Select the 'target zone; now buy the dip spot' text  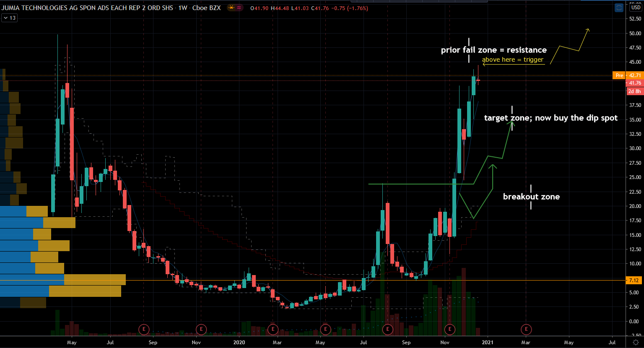(551, 118)
